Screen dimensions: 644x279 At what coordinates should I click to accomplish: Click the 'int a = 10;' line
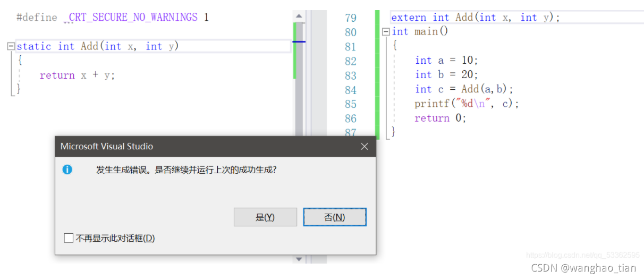pyautogui.click(x=446, y=61)
